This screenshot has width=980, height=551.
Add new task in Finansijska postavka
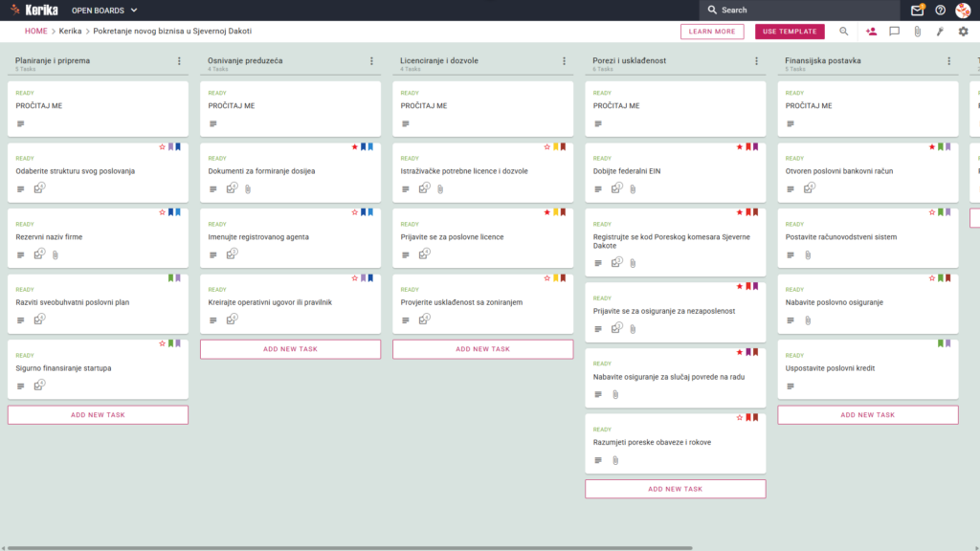867,415
